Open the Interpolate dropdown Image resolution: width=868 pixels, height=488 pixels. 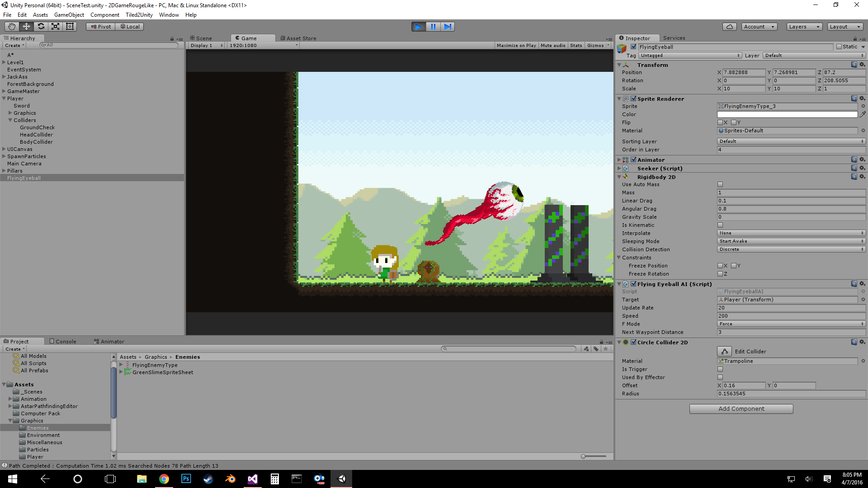791,233
